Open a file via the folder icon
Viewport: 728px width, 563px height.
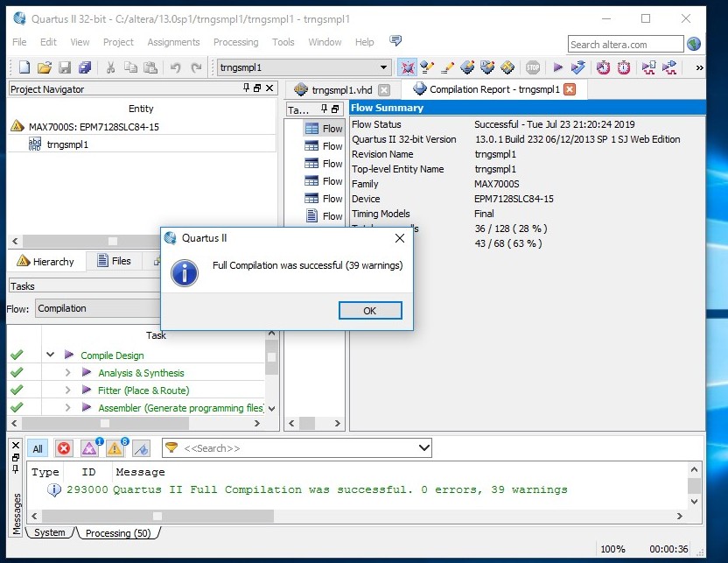[x=45, y=67]
